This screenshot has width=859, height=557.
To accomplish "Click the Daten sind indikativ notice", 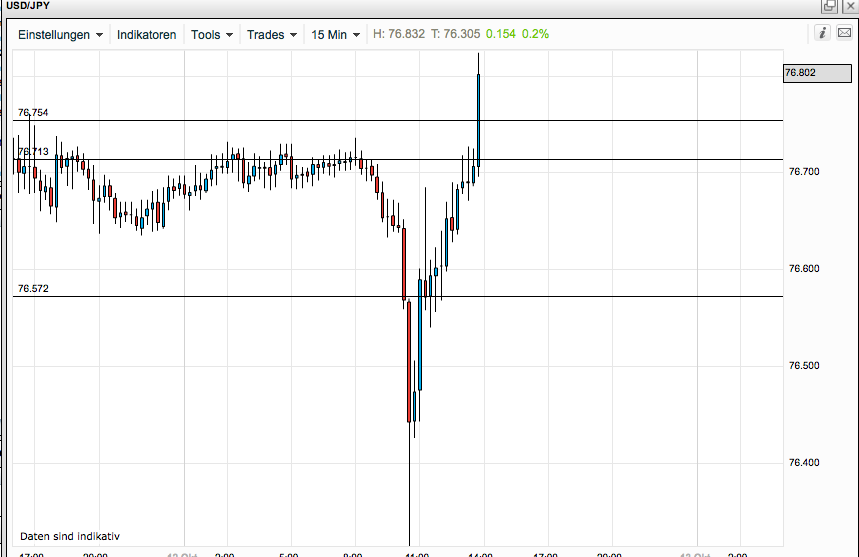I will point(70,537).
